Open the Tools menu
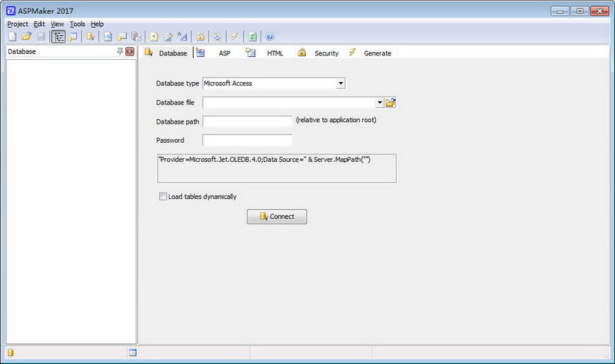The height and width of the screenshot is (364, 615). point(78,24)
